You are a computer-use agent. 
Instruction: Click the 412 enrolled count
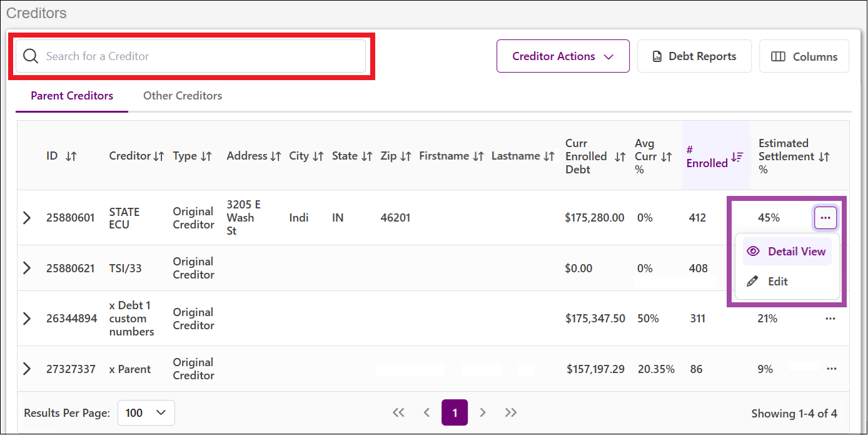coord(697,218)
